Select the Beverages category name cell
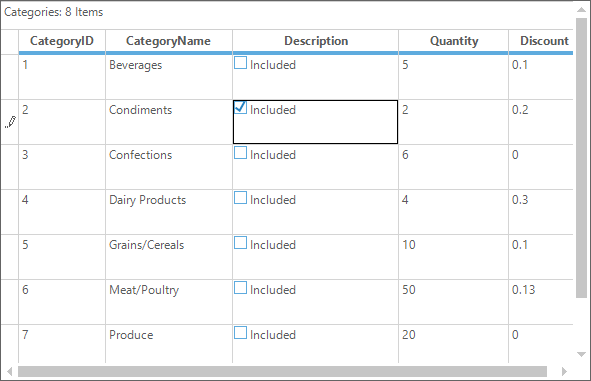Image resolution: width=591 pixels, height=381 pixels. pos(168,77)
